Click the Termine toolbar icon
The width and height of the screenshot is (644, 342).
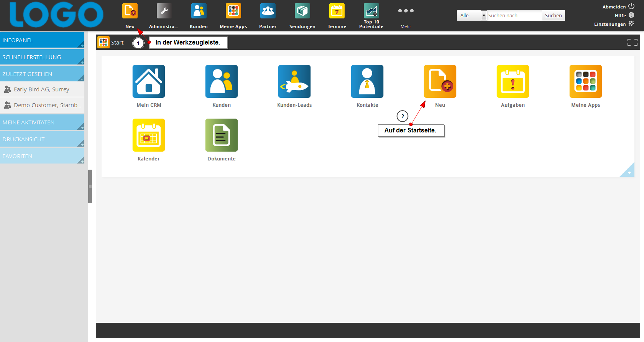coord(337,12)
